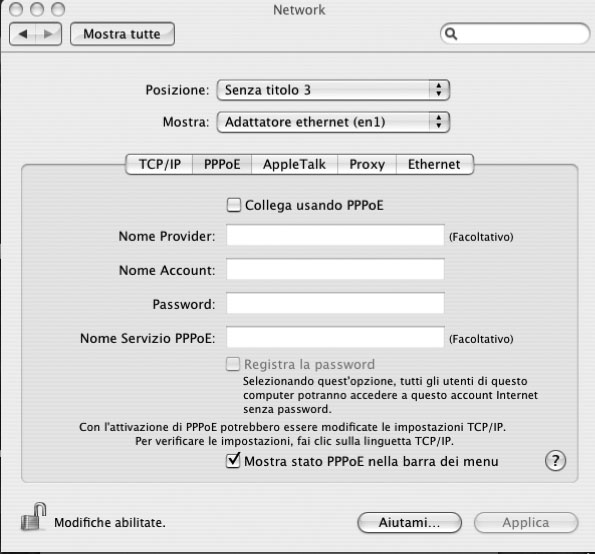Open the Adattatore ethernet (en1) dropdown

(333, 122)
